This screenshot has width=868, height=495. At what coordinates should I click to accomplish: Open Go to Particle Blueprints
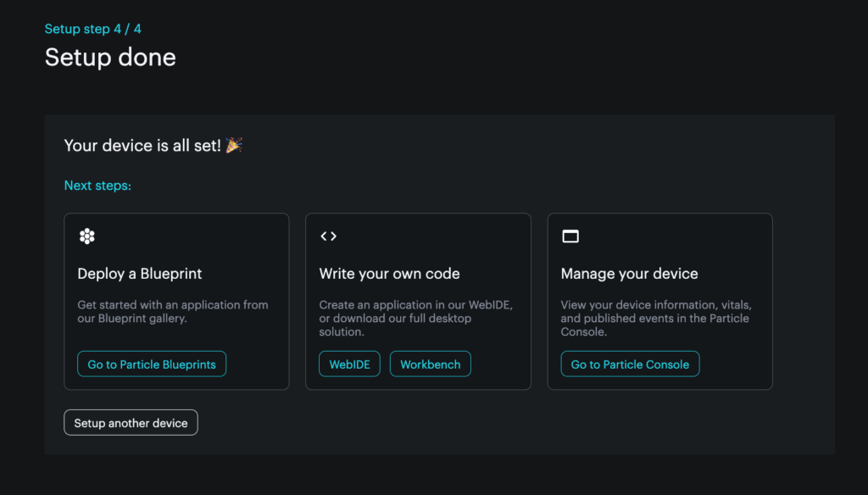pyautogui.click(x=152, y=364)
